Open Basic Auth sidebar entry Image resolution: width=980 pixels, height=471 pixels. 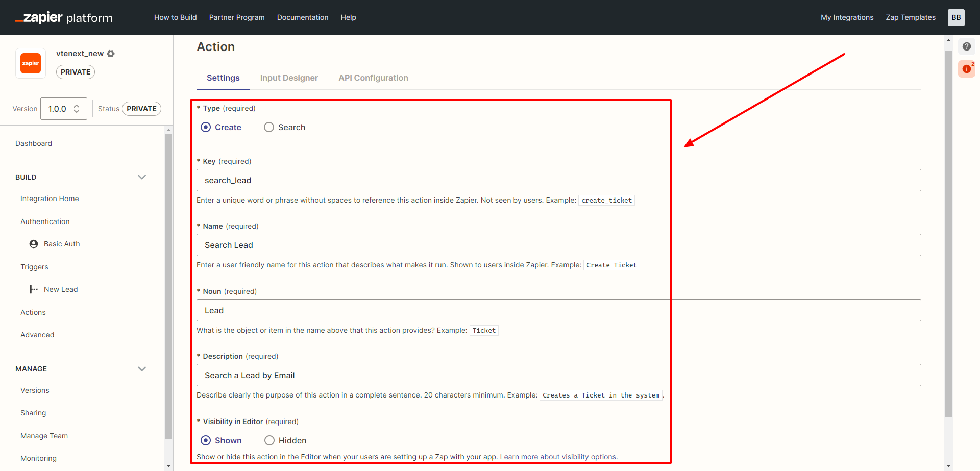62,244
